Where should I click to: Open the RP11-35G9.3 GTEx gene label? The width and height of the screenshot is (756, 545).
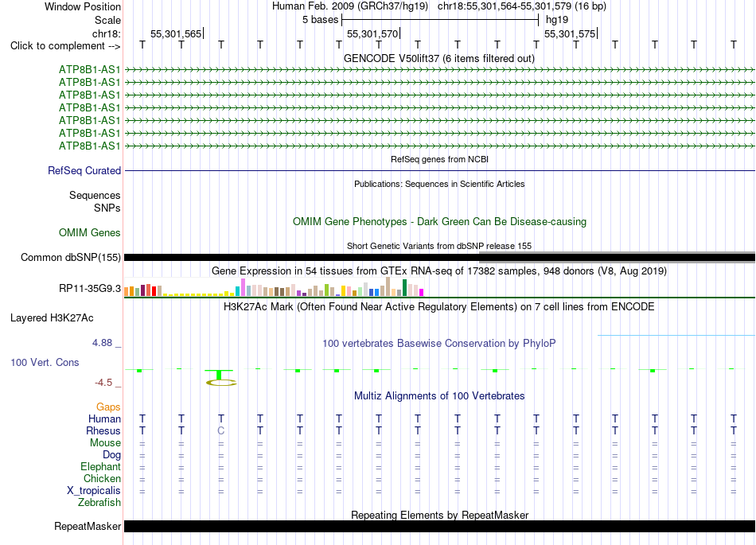point(90,289)
